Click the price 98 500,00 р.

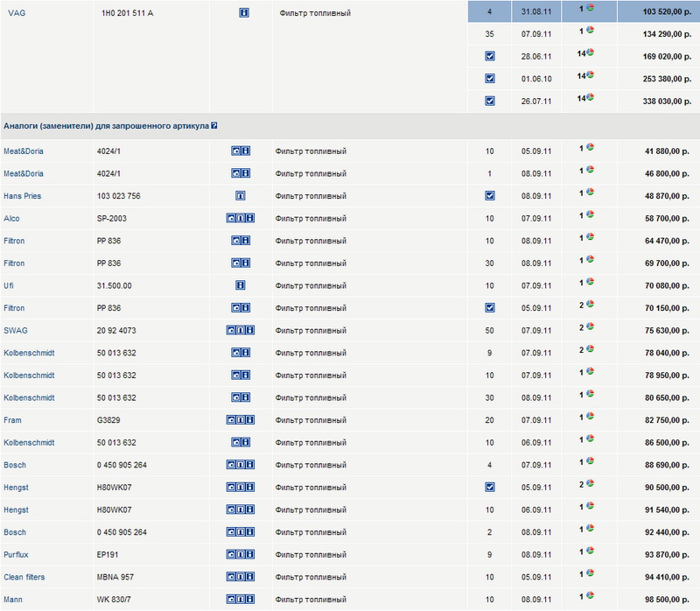coord(667,600)
